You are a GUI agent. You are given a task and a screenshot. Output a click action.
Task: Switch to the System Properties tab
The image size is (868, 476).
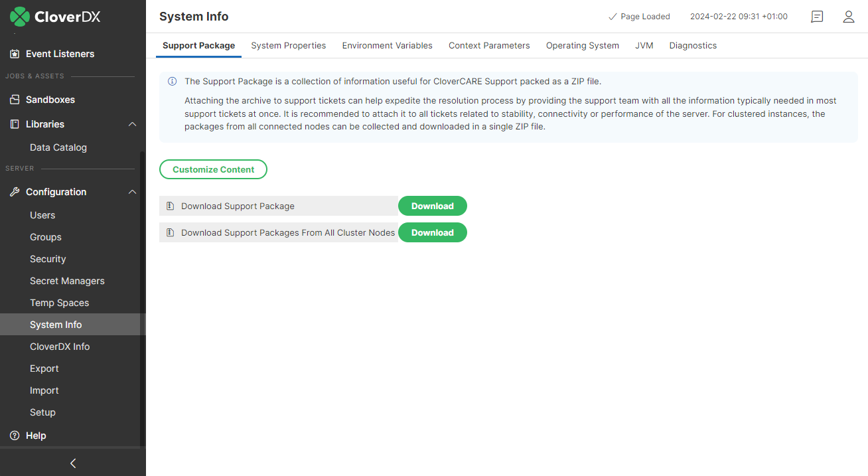pyautogui.click(x=288, y=45)
